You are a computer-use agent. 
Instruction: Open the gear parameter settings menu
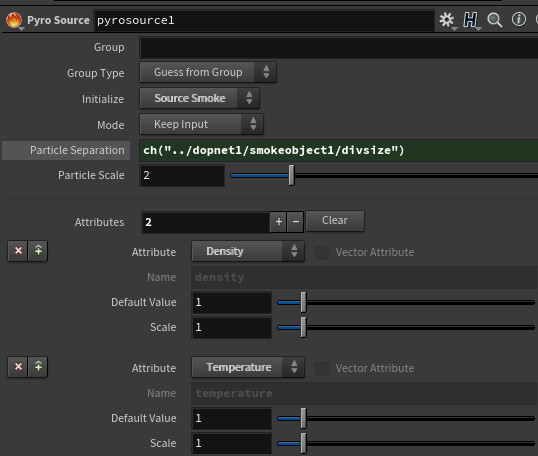[447, 20]
